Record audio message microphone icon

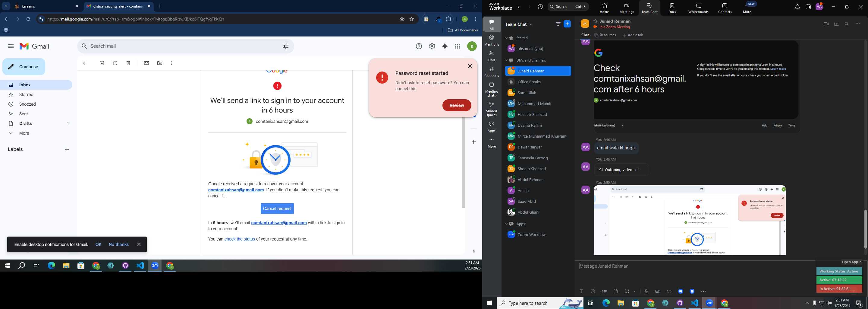tap(646, 291)
